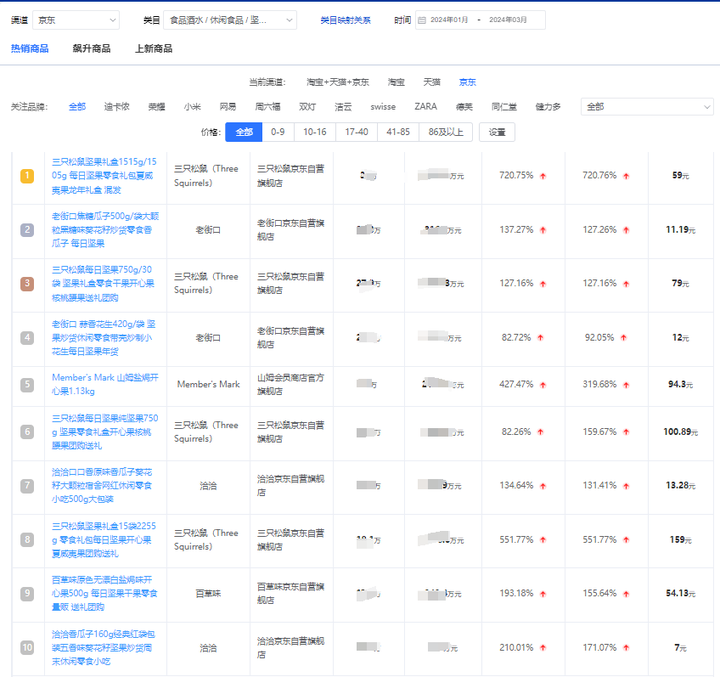Filter by brand 周六福
Image resolution: width=720 pixels, height=677 pixels.
click(268, 107)
